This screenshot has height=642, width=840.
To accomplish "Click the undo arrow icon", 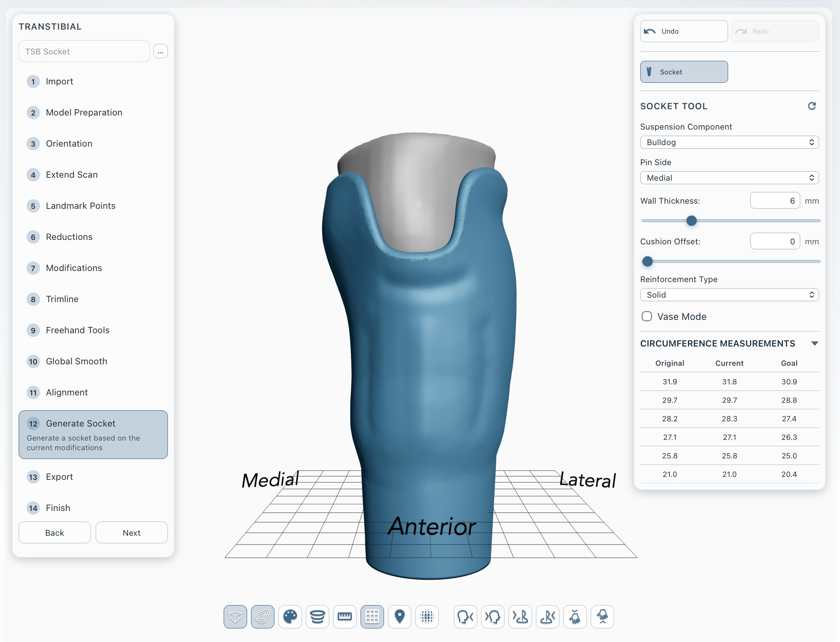I will pyautogui.click(x=650, y=31).
